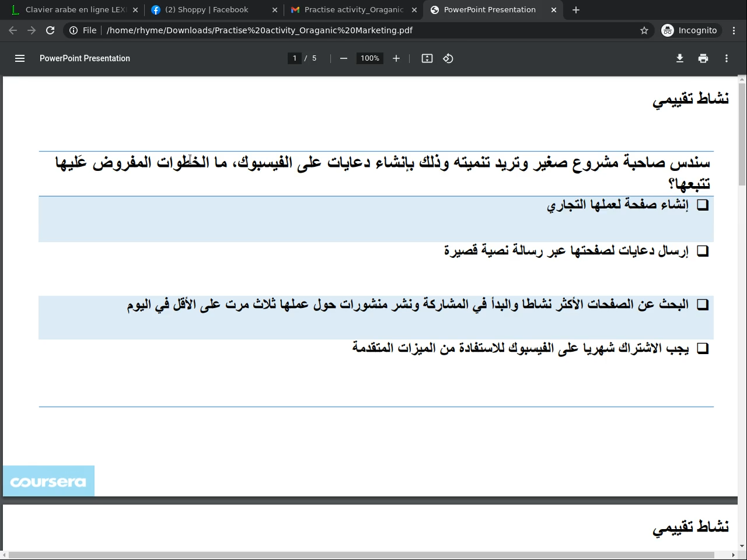Click the first page heading نشاط تقييمي

690,99
